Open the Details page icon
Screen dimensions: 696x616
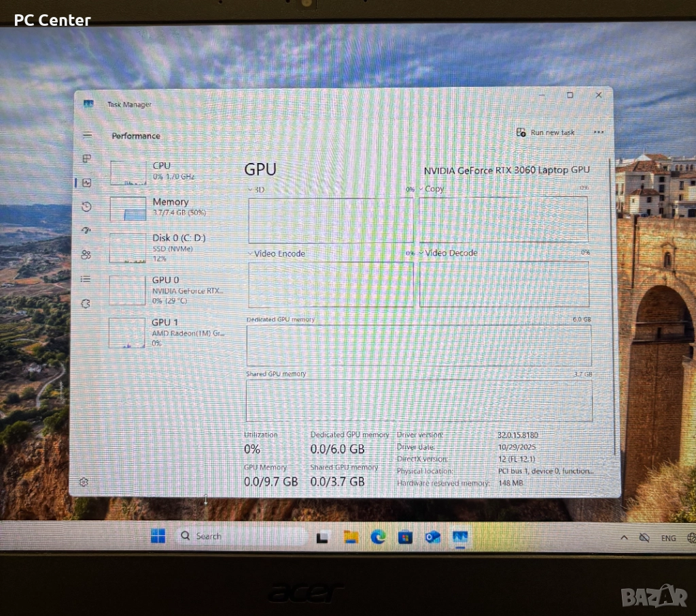(x=86, y=278)
